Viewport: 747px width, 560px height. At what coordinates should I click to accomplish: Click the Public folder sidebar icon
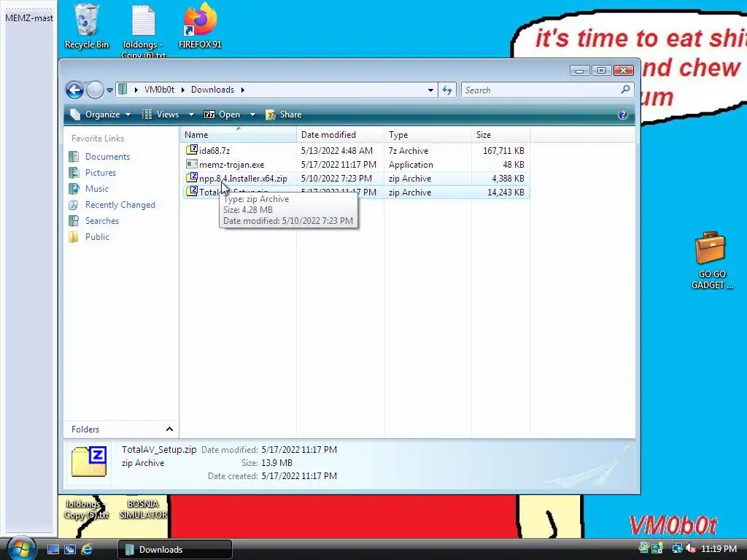tap(74, 237)
